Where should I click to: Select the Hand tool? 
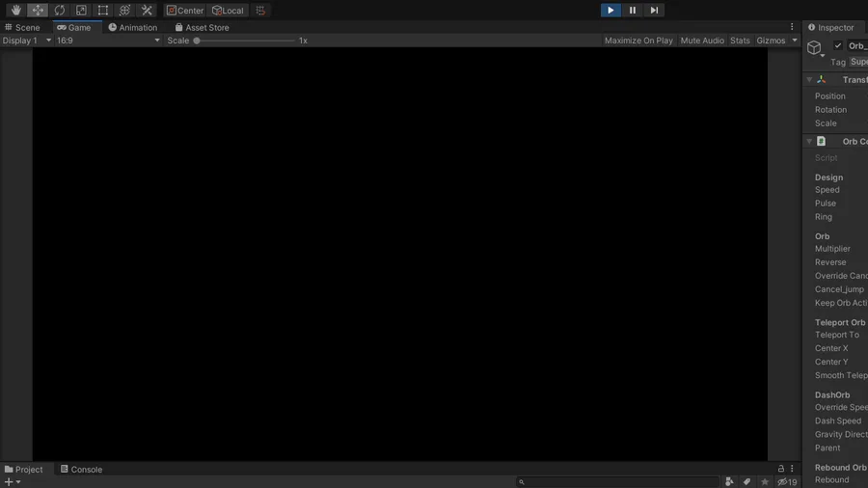tap(15, 10)
